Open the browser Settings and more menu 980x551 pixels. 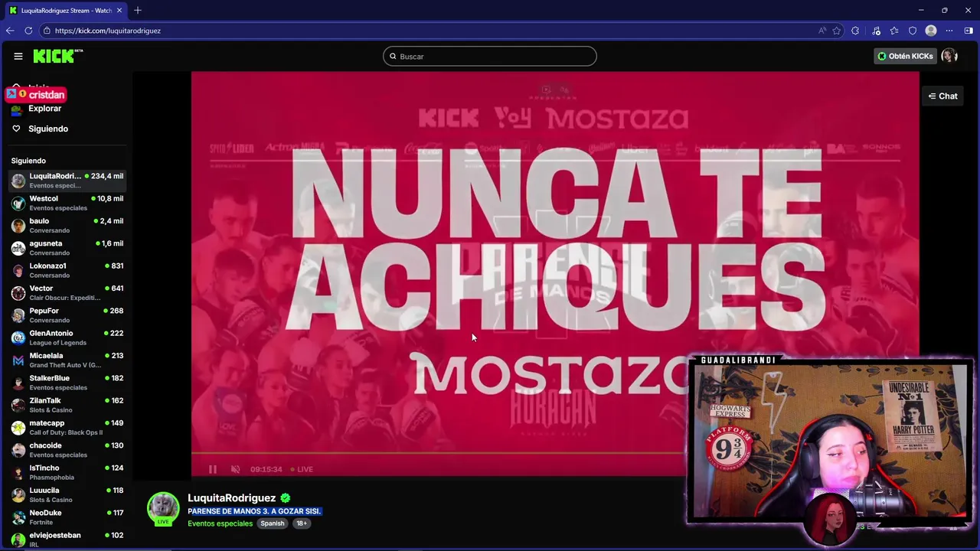pyautogui.click(x=949, y=31)
